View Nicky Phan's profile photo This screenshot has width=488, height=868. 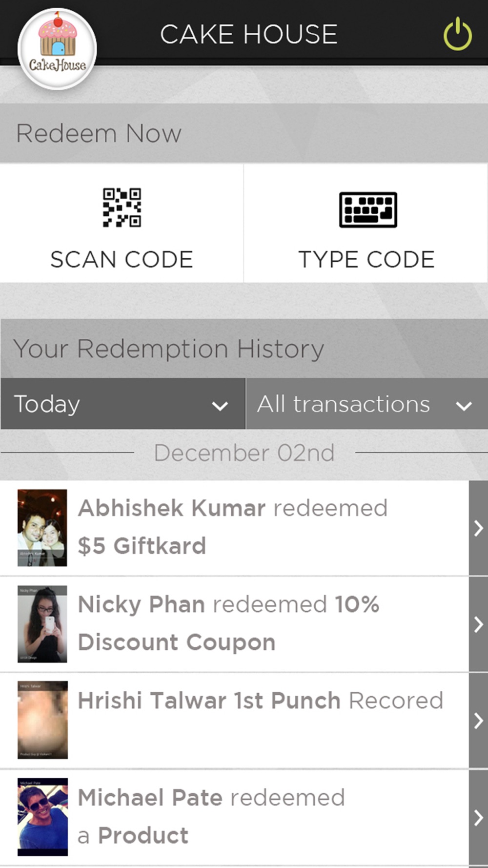point(42,624)
